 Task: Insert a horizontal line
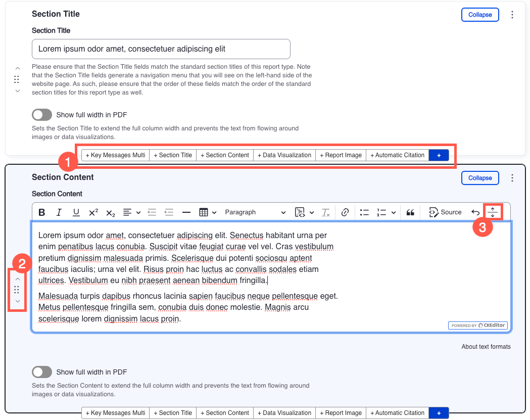pyautogui.click(x=186, y=212)
